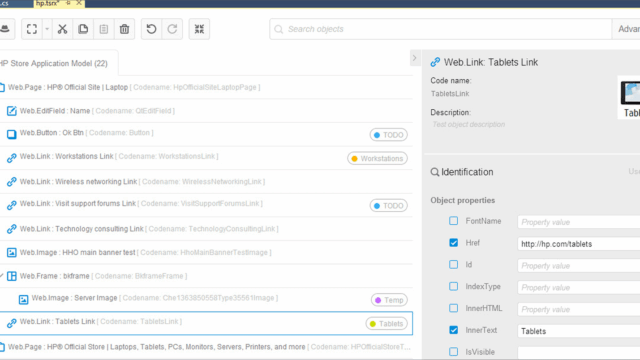Click the bkframe frame icon
The width and height of the screenshot is (640, 360).
(11, 276)
